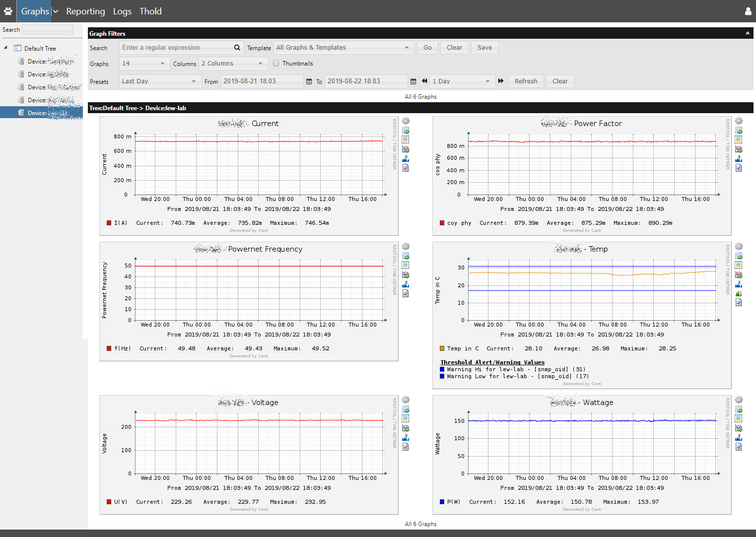Create threshold from Temp graph
The width and height of the screenshot is (756, 537).
[739, 303]
